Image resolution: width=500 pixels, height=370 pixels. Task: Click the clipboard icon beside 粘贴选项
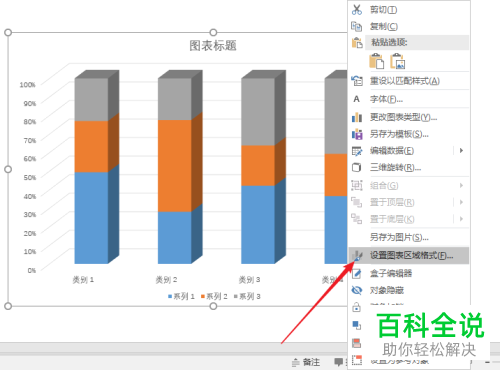[x=357, y=43]
